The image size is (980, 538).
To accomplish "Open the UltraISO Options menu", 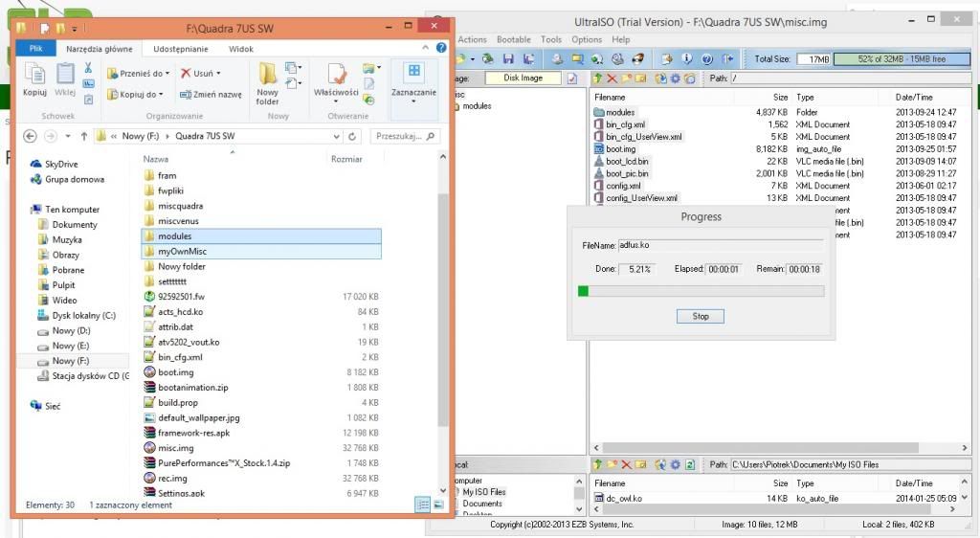I will click(x=587, y=39).
